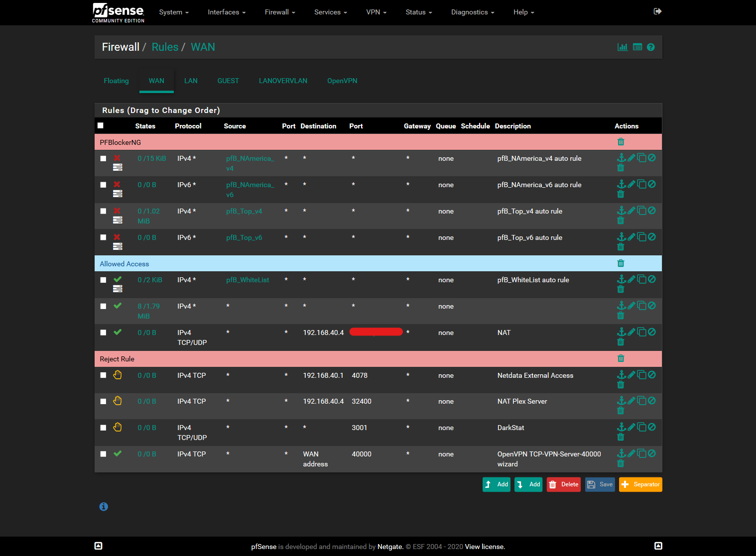Check the Netdata External Access rule checkbox

pos(103,375)
